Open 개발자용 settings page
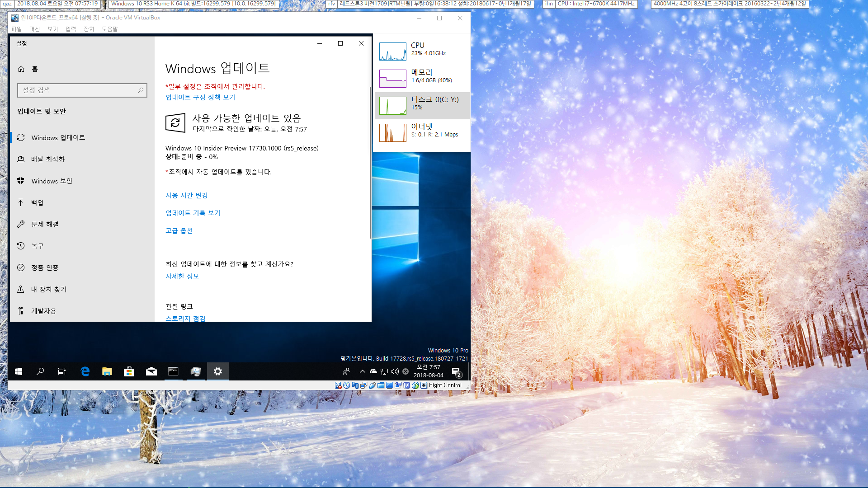Viewport: 868px width, 488px height. coord(82,311)
